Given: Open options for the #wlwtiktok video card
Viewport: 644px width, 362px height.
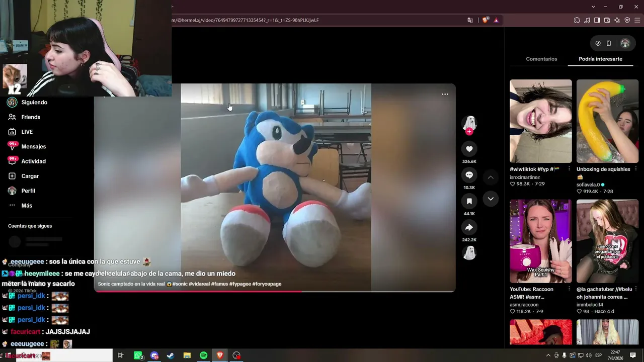Looking at the screenshot, I should pos(569,169).
